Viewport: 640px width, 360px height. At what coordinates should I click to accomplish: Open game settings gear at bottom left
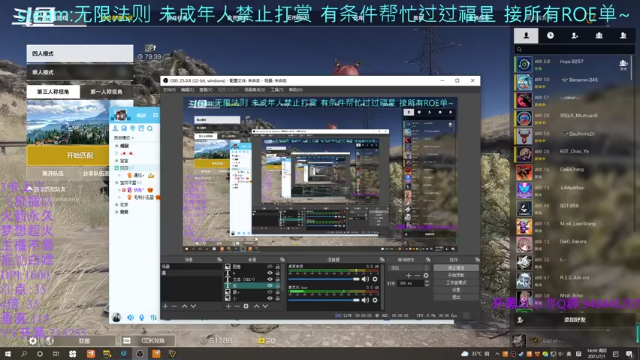click(33, 340)
